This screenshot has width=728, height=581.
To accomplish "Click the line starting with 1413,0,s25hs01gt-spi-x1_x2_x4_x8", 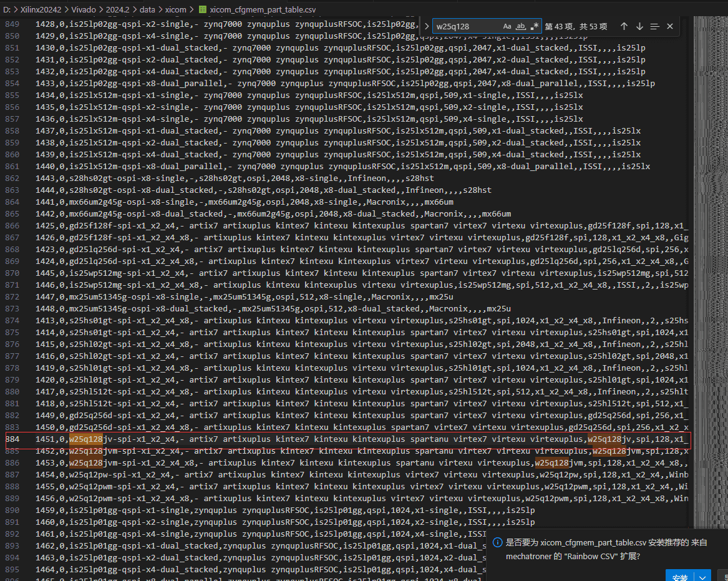I will [x=362, y=321].
